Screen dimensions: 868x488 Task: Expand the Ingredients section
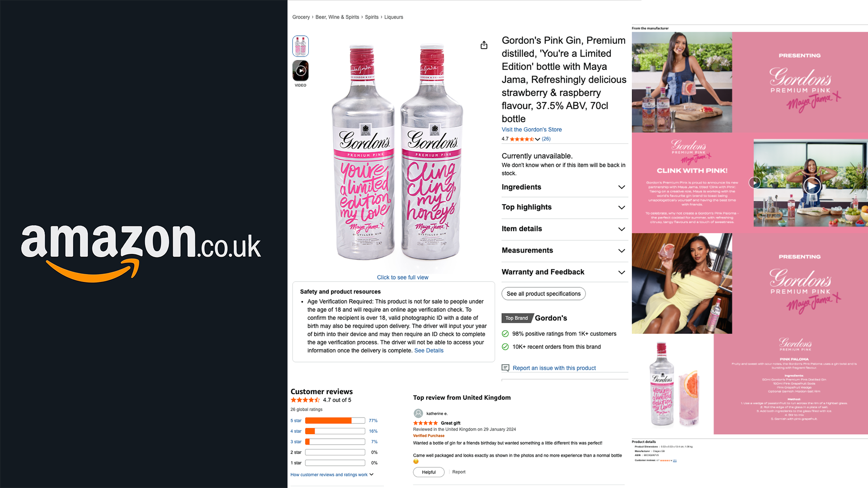564,187
